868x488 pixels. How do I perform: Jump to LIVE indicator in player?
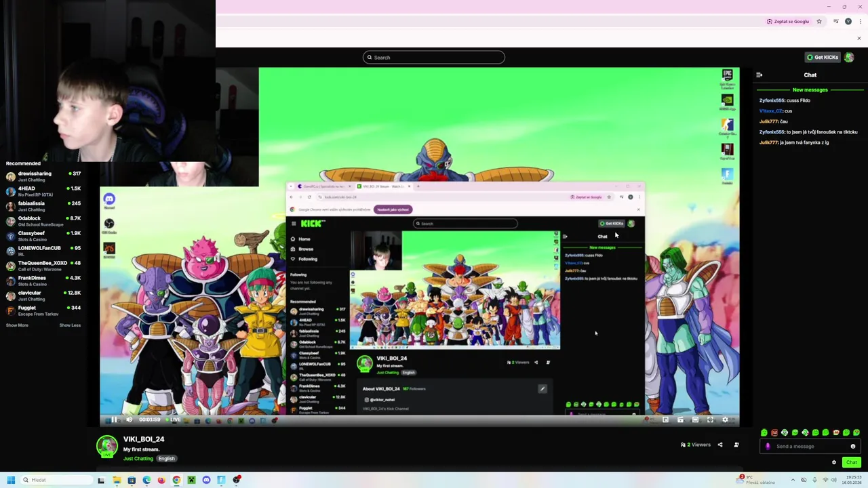[x=174, y=420]
